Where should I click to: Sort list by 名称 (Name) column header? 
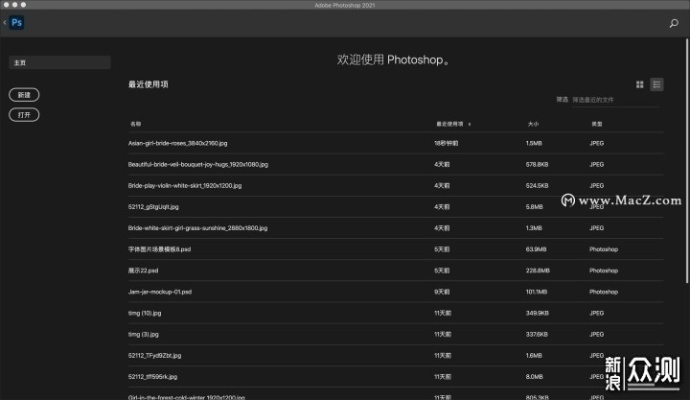pos(136,124)
